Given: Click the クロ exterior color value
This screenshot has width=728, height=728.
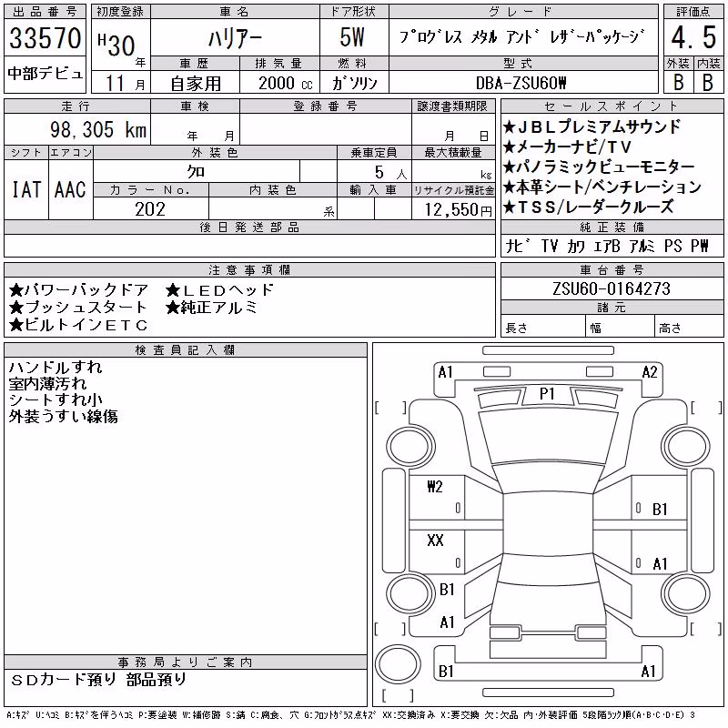Looking at the screenshot, I should (196, 172).
